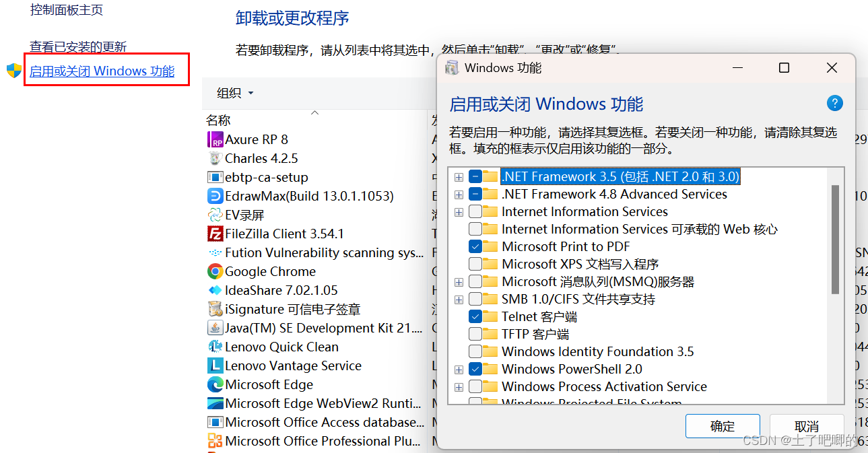Enable Internet Information Services checkbox
The height and width of the screenshot is (453, 868).
click(x=475, y=211)
